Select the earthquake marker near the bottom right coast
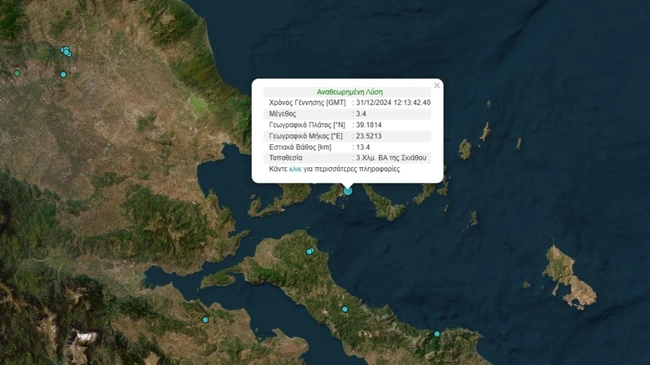The height and width of the screenshot is (365, 650). tap(437, 334)
